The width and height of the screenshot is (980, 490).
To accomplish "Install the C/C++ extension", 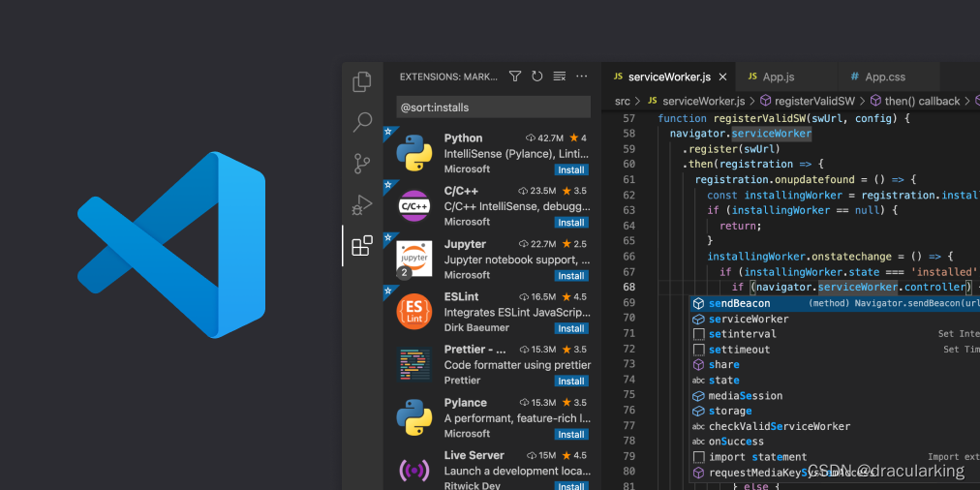I will tap(571, 223).
